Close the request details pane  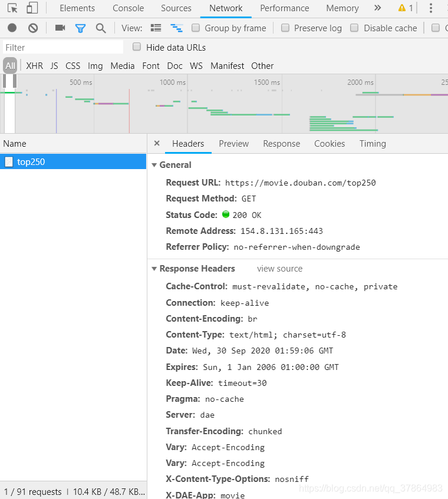pyautogui.click(x=157, y=143)
